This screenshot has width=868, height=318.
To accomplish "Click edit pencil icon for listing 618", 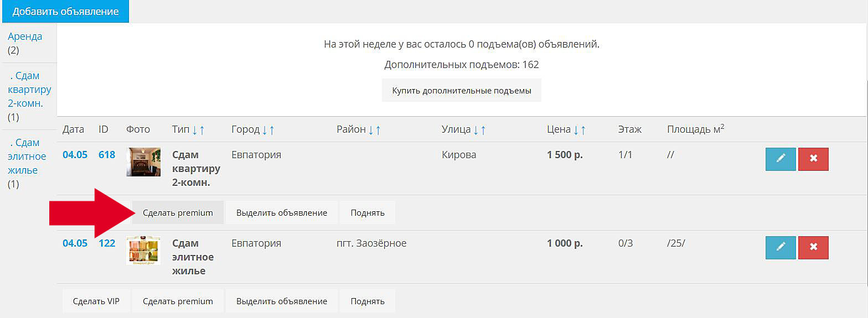I will pyautogui.click(x=781, y=159).
